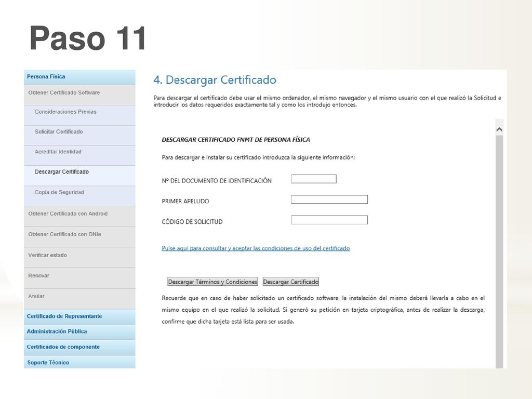Click the CÓDIGO DE SOLICITUD label
This screenshot has width=532, height=399.
(x=192, y=222)
